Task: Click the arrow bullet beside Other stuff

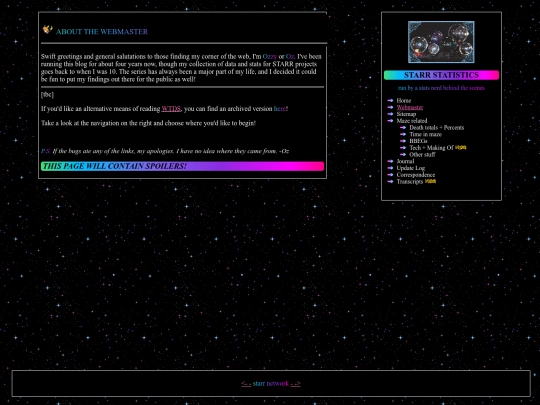Action: [403, 154]
